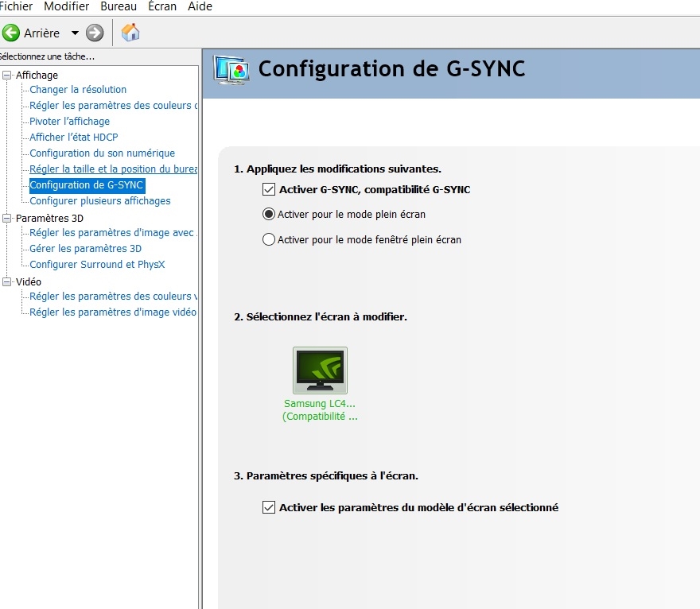Open Gérer les paramètres 3D
Image resolution: width=700 pixels, height=609 pixels.
click(x=85, y=249)
